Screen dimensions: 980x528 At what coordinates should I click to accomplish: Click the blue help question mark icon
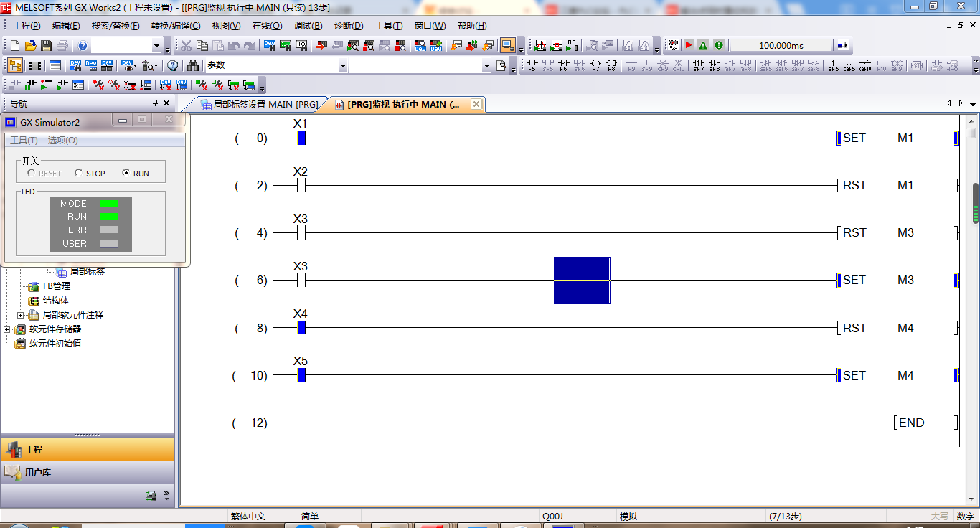[83, 46]
